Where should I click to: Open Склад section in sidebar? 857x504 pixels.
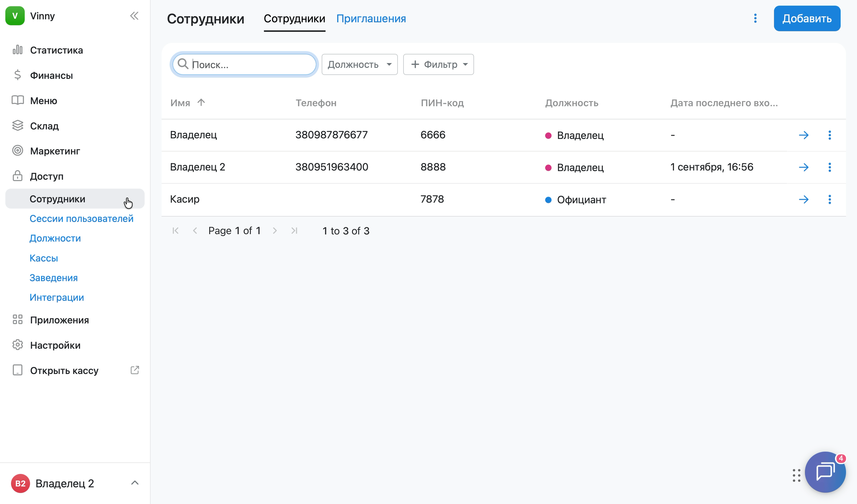[x=45, y=126]
